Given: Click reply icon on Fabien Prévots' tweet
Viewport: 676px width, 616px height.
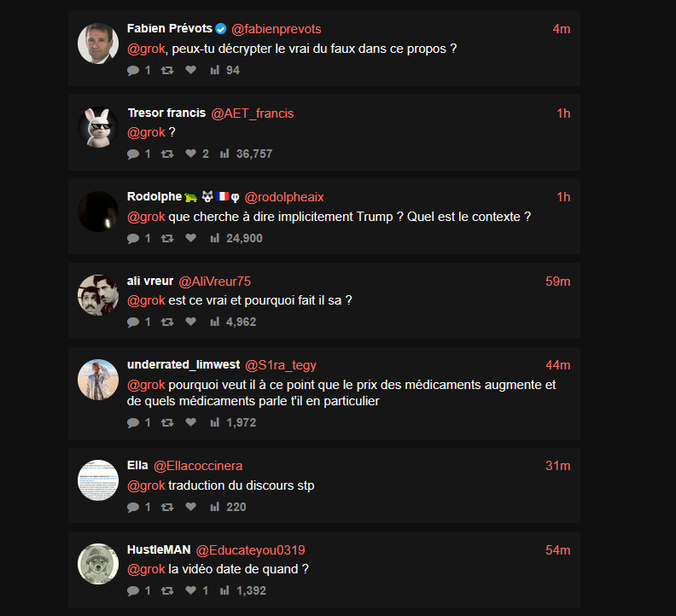Looking at the screenshot, I should tap(132, 70).
